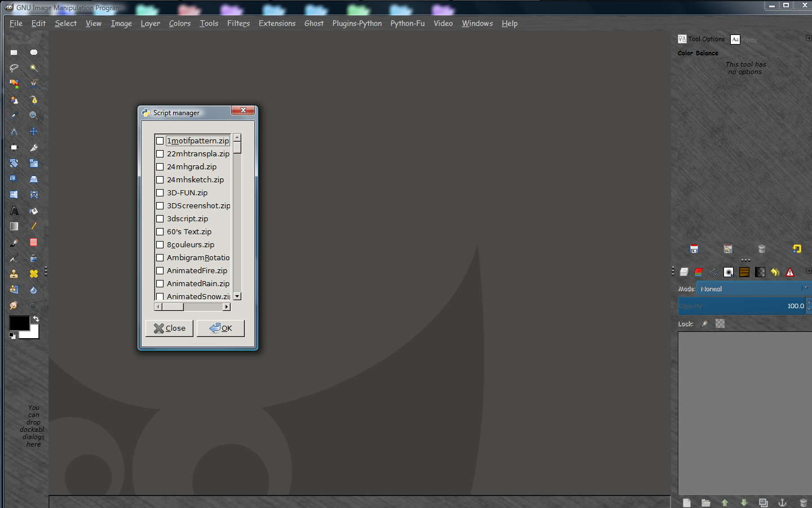Open the Filters menu

click(239, 24)
